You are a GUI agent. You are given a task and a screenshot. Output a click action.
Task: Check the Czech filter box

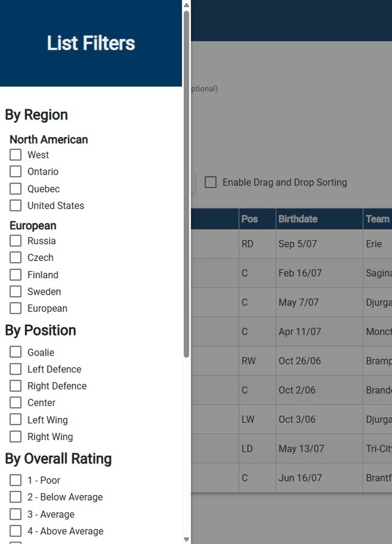point(15,257)
